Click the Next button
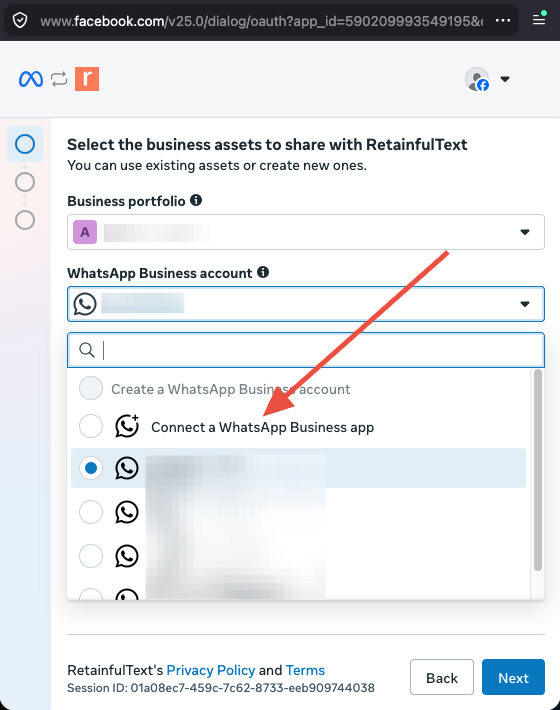This screenshot has height=710, width=560. 513,677
